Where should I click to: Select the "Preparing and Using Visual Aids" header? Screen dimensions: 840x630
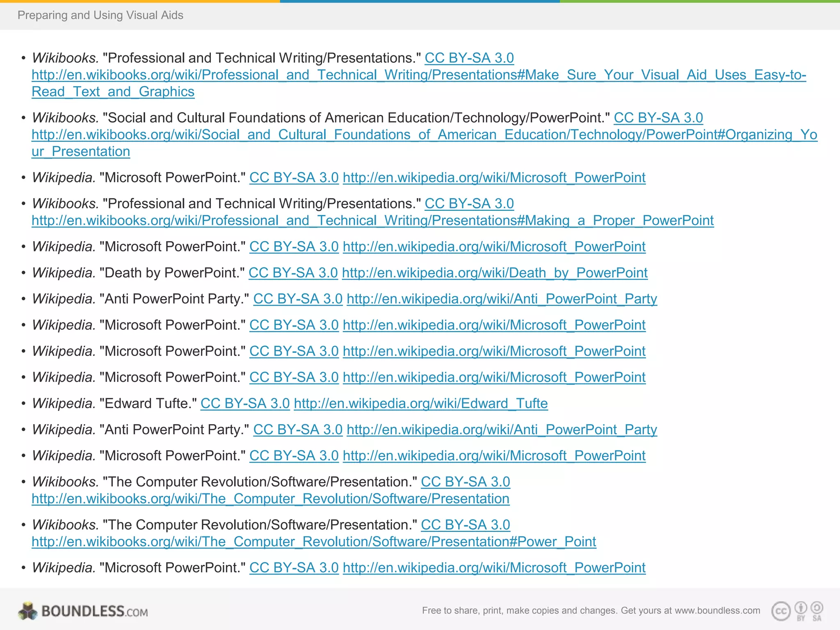(x=100, y=15)
